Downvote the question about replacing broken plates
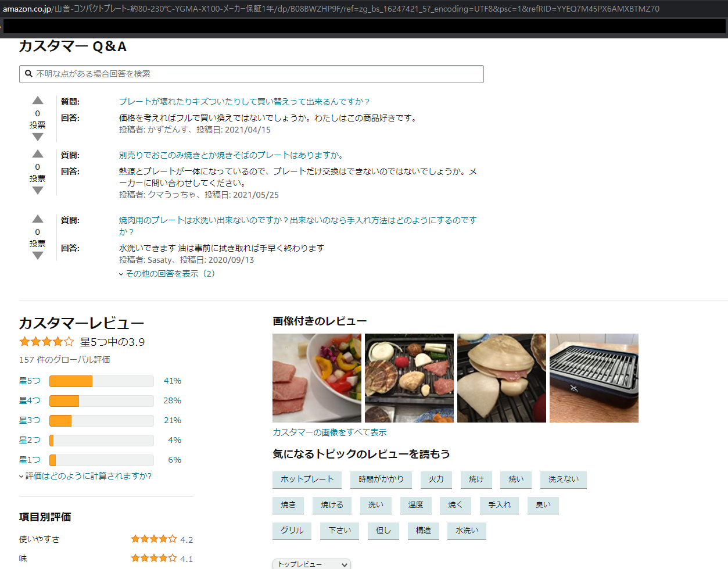 coord(38,137)
